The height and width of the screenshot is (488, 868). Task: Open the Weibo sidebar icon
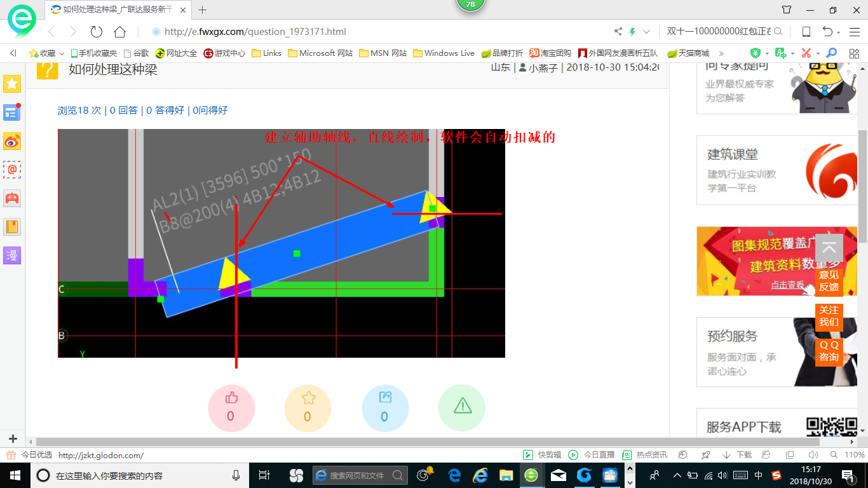pos(12,141)
